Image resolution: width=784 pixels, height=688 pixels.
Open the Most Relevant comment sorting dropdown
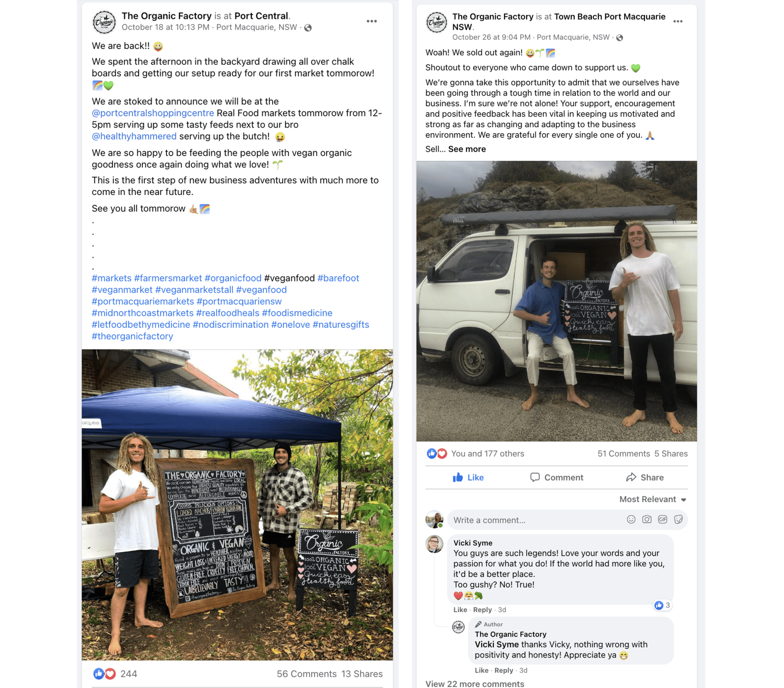(652, 499)
